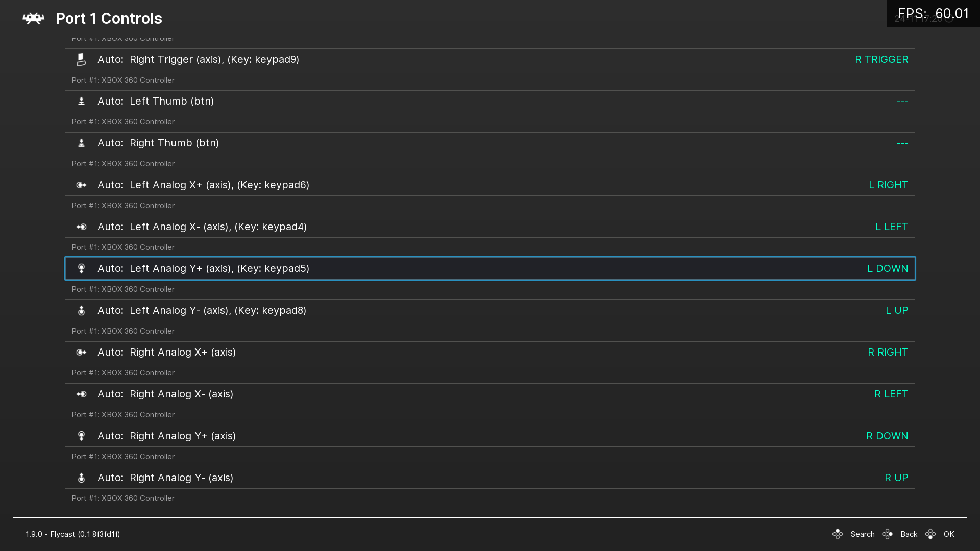Click the Flycast version text
Image resolution: width=980 pixels, height=551 pixels.
click(x=72, y=534)
